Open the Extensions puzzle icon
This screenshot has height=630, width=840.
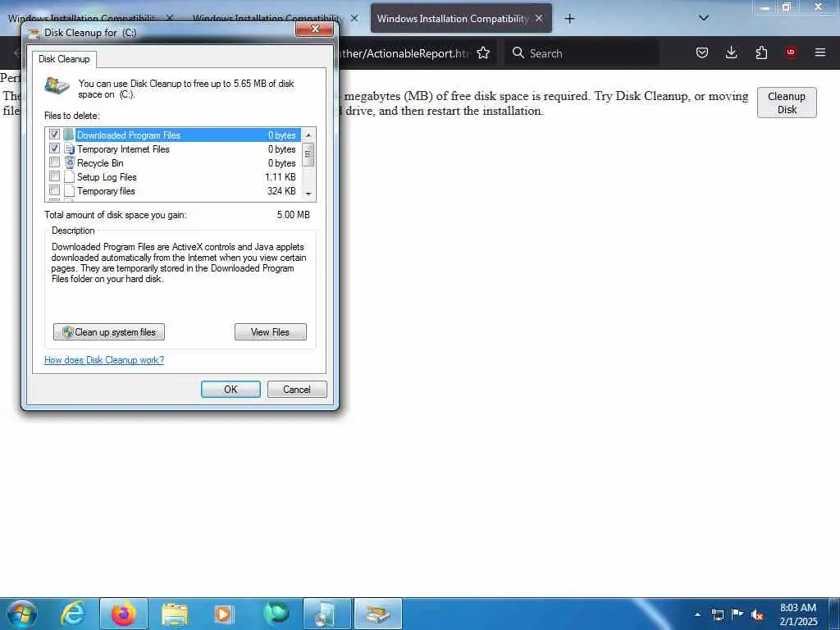coord(761,53)
